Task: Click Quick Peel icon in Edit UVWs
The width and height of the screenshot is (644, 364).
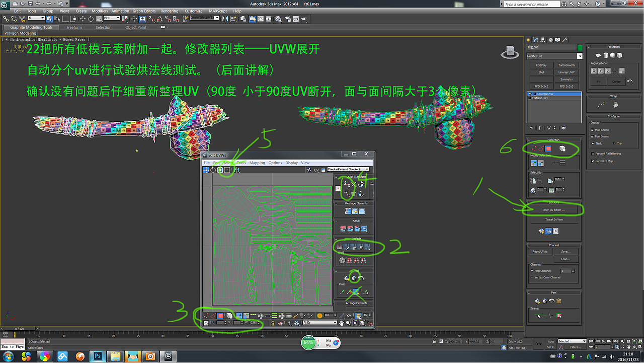Action: pyautogui.click(x=347, y=278)
